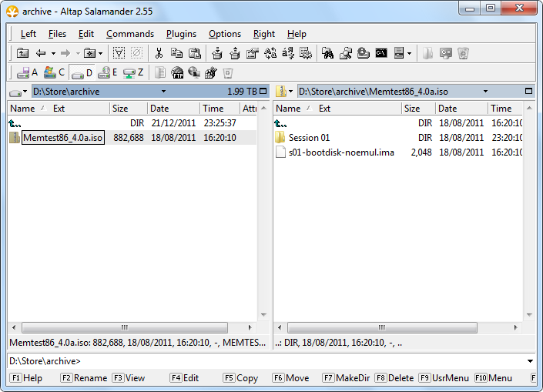Screen dimensions: 543x392
Task: Click the file Properties icon
Action: tap(253, 53)
